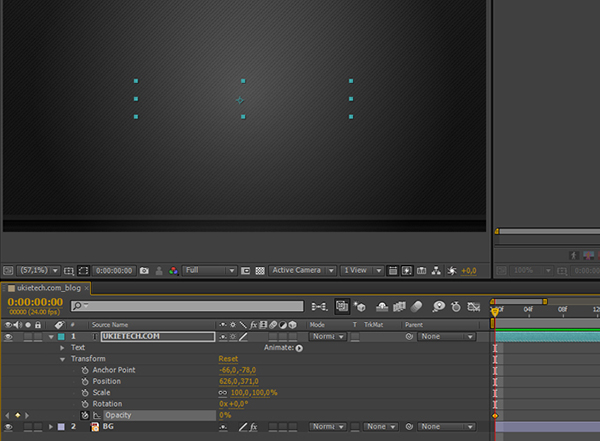Add or remove Opacity keyframe diamond
The width and height of the screenshot is (600, 441).
click(18, 415)
